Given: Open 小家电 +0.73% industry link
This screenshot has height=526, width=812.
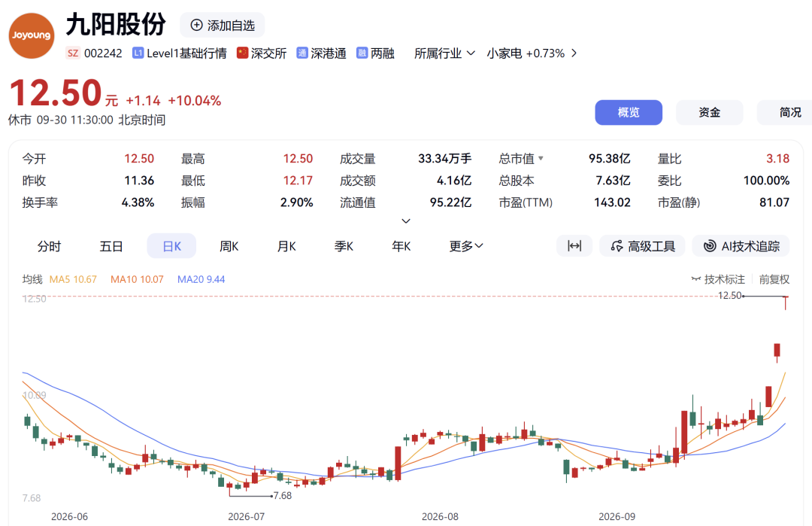Looking at the screenshot, I should (532, 53).
